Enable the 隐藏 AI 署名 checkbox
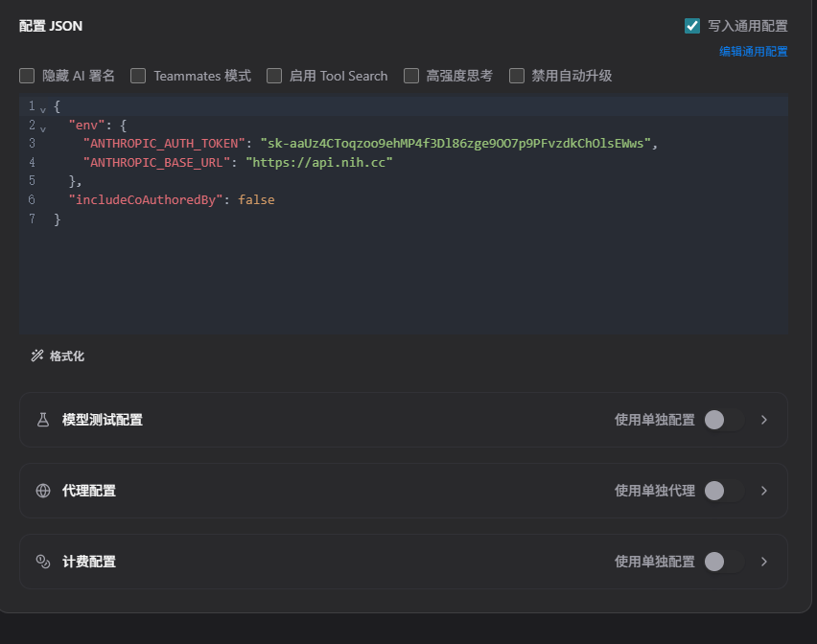The height and width of the screenshot is (644, 817). click(x=27, y=76)
